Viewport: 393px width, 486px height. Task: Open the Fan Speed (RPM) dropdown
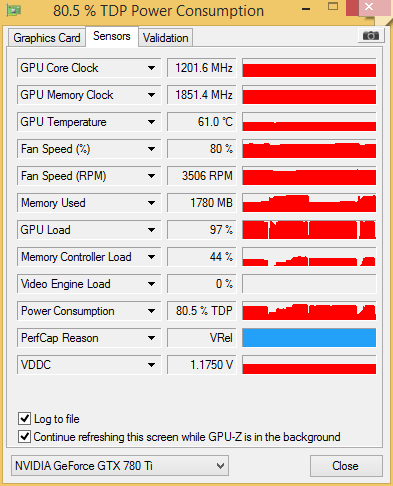(x=151, y=176)
